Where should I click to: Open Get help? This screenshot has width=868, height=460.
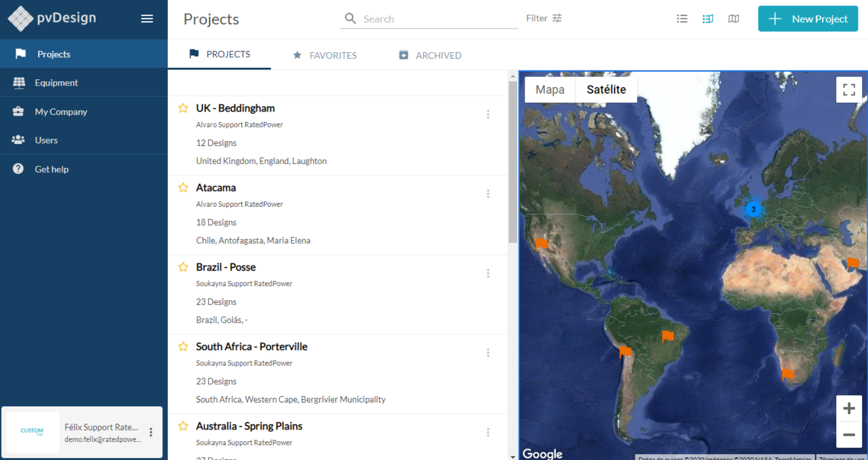coord(84,169)
